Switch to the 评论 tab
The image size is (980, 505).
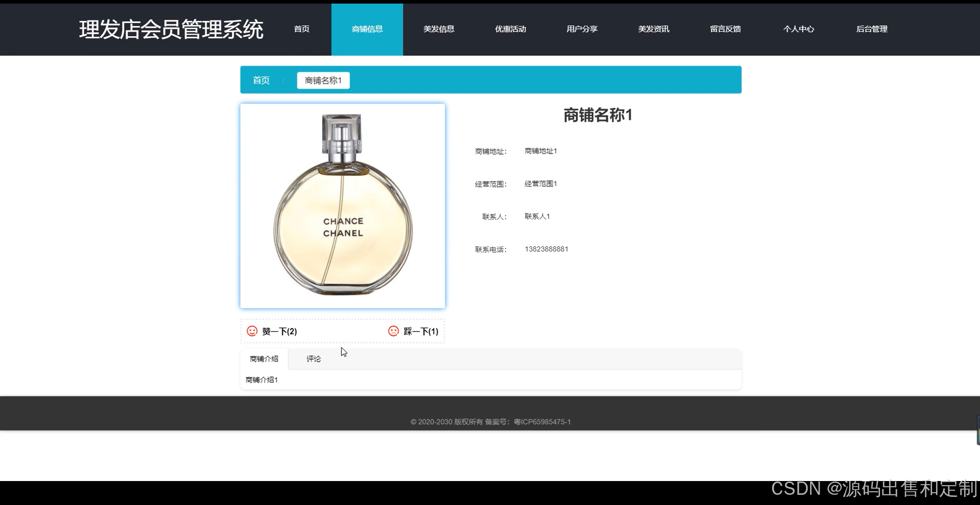tap(313, 359)
